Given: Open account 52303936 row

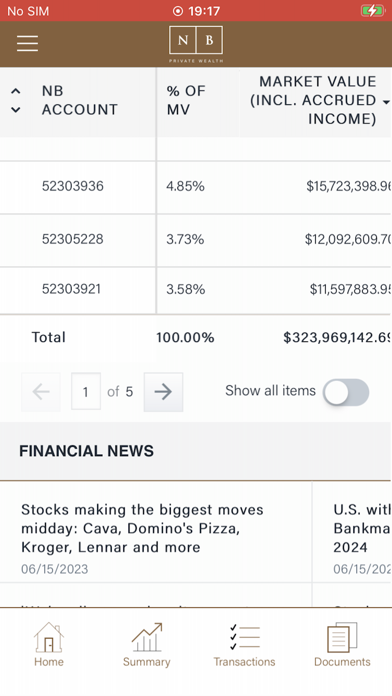Looking at the screenshot, I should [196, 186].
